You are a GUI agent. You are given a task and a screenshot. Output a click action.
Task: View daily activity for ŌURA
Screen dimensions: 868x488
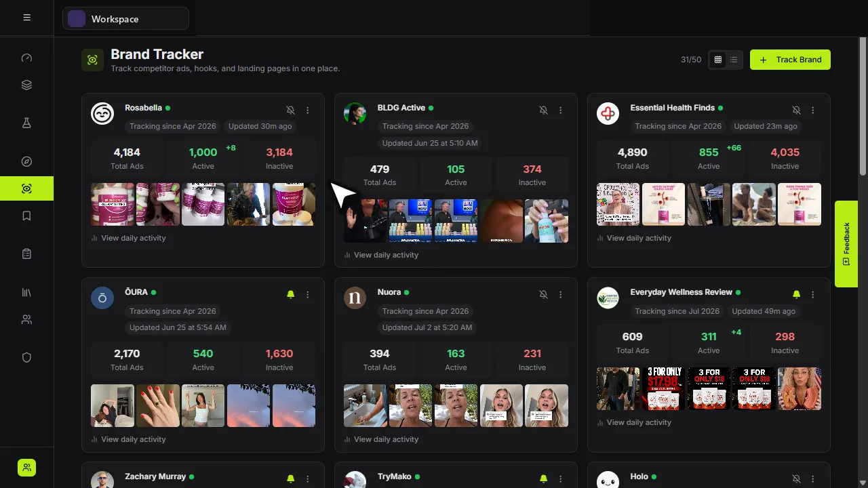pyautogui.click(x=128, y=439)
